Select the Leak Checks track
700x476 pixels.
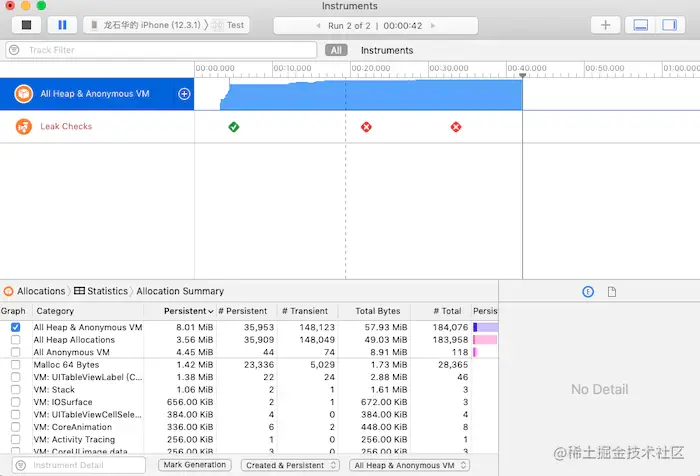click(97, 126)
